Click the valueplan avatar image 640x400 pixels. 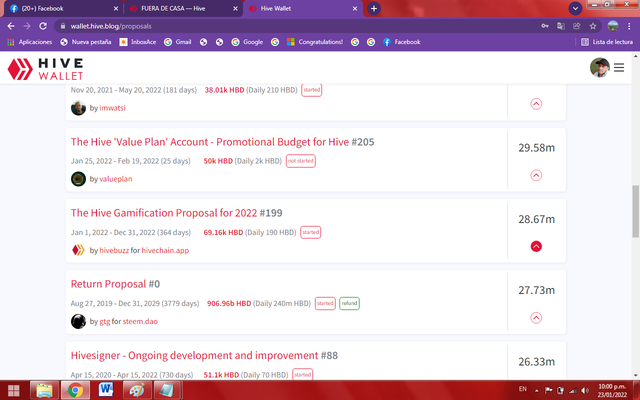click(x=78, y=179)
